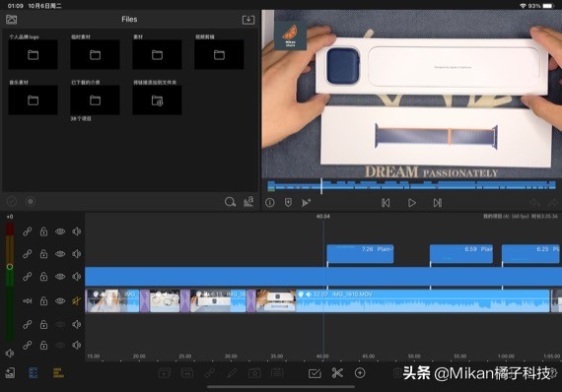
Task: Tap the master volume speaker under meter
Action: click(x=10, y=354)
